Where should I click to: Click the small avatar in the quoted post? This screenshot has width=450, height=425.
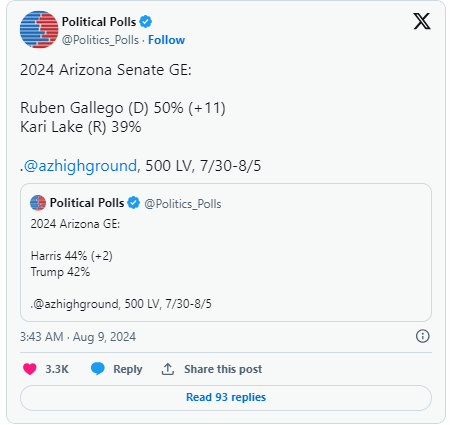[x=38, y=203]
